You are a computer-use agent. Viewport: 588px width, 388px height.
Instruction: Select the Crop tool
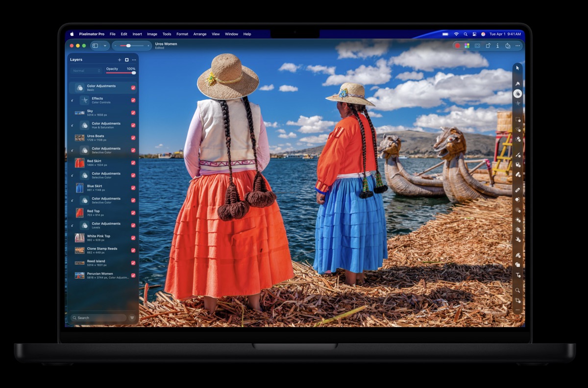tap(517, 300)
